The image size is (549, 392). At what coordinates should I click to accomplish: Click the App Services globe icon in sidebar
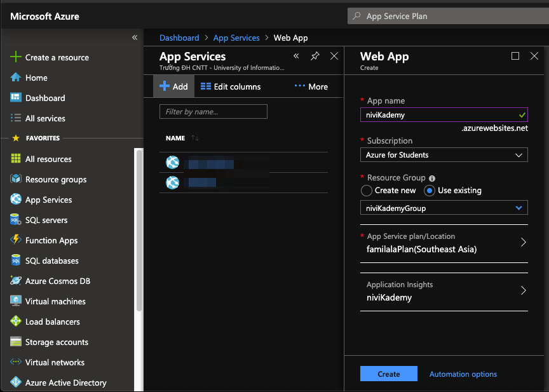(x=16, y=199)
